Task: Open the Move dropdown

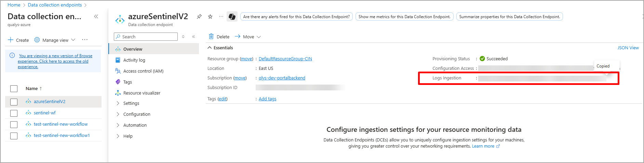Action: (x=248, y=37)
